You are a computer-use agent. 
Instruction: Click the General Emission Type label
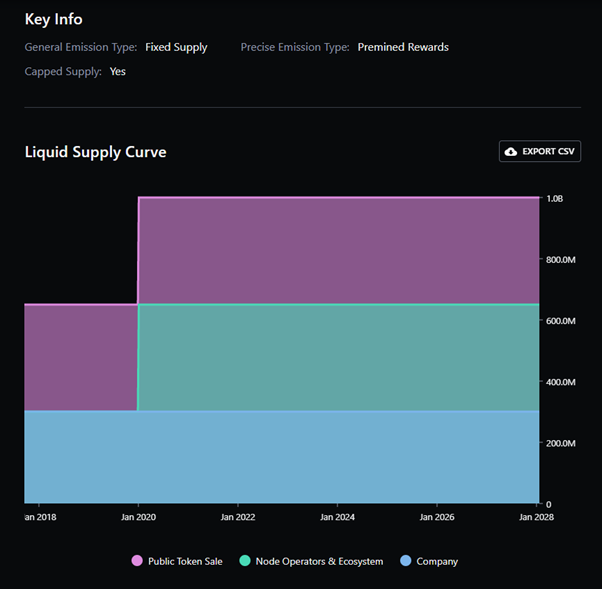81,47
